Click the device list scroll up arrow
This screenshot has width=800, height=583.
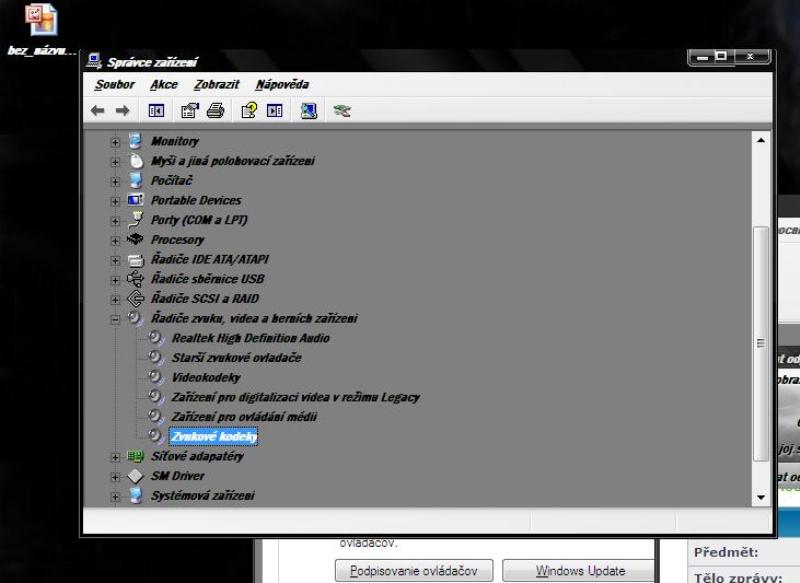(x=761, y=140)
